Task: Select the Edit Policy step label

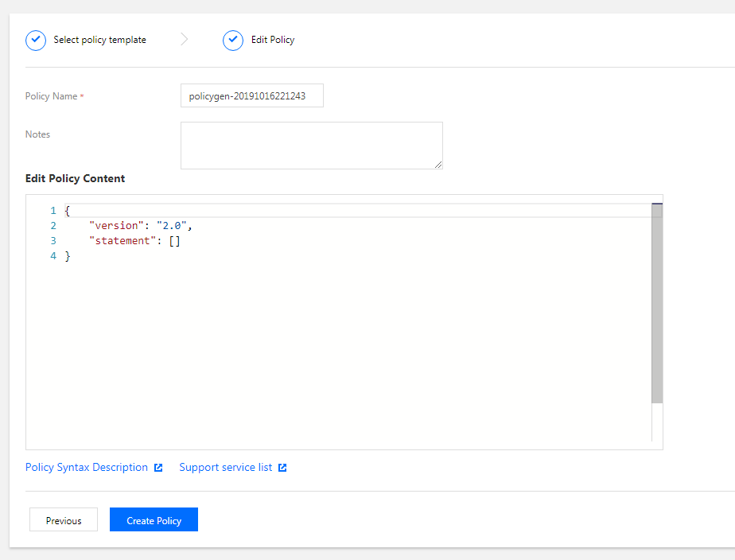Action: (x=273, y=40)
